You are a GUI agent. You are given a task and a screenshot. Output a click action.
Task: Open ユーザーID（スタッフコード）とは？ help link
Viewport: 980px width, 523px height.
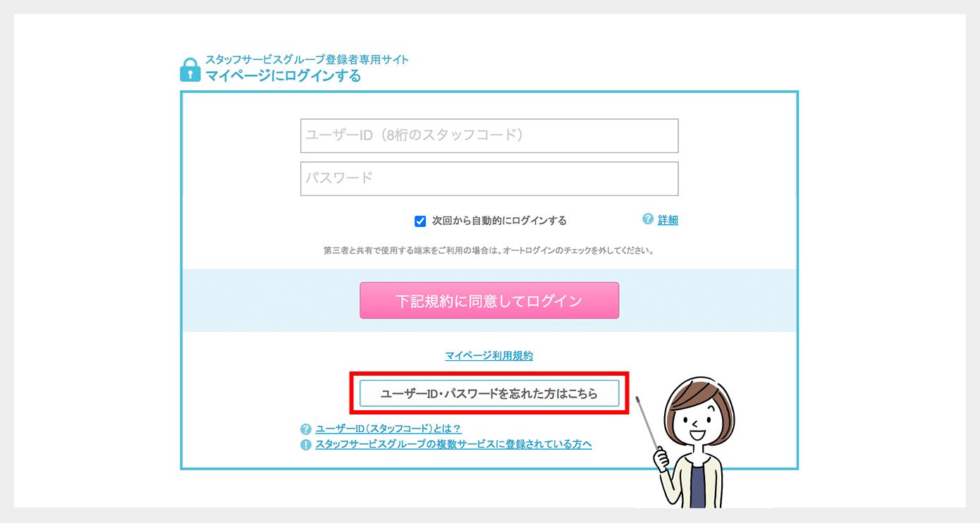click(x=388, y=429)
